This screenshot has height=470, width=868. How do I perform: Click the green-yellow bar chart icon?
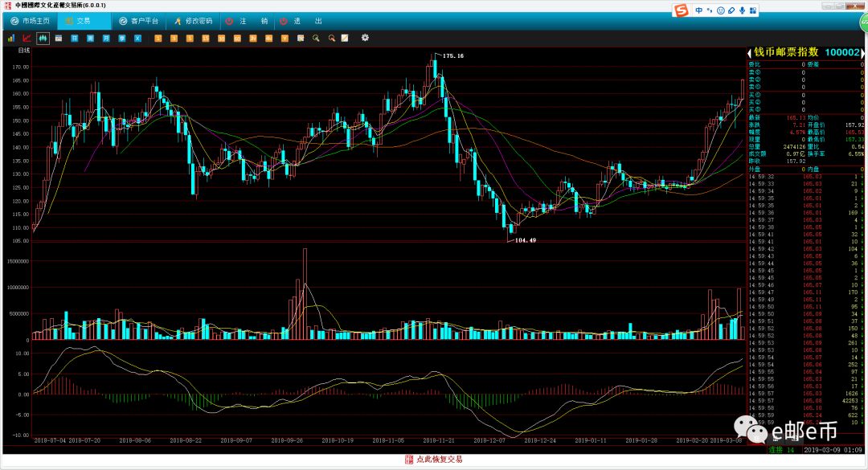point(11,39)
